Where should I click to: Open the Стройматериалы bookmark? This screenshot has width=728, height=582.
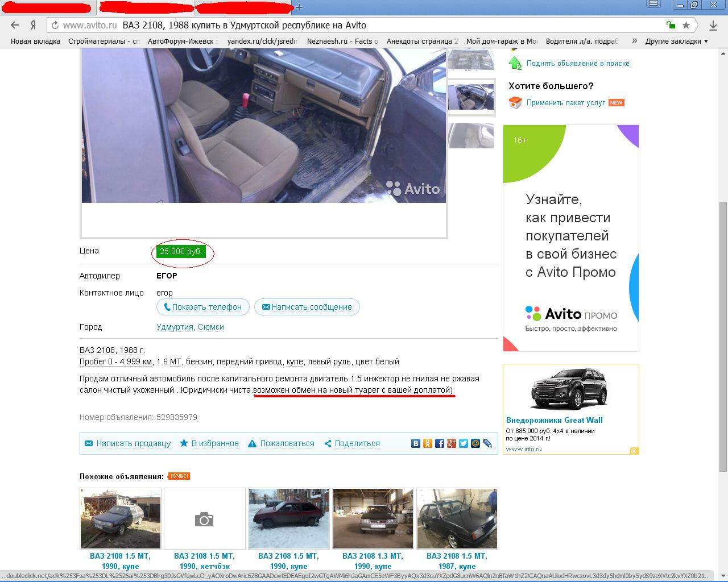[104, 41]
